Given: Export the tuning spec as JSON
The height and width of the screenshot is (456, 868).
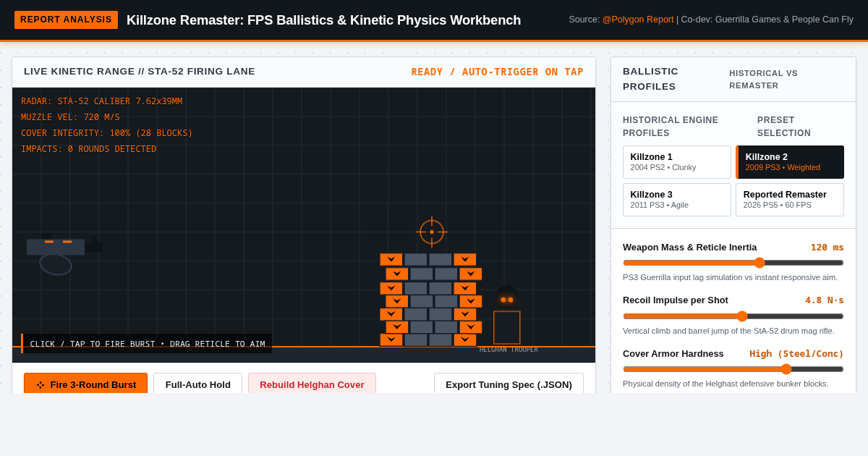Looking at the screenshot, I should (509, 384).
